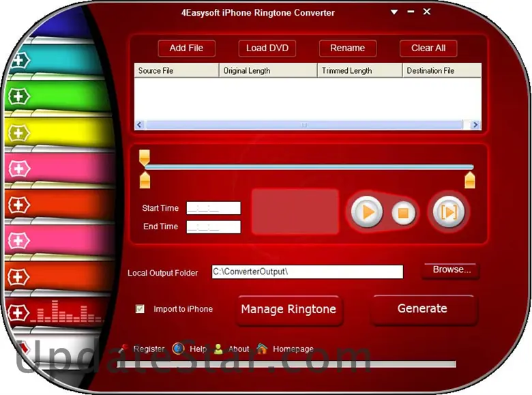Click the Register key icon

click(x=123, y=349)
